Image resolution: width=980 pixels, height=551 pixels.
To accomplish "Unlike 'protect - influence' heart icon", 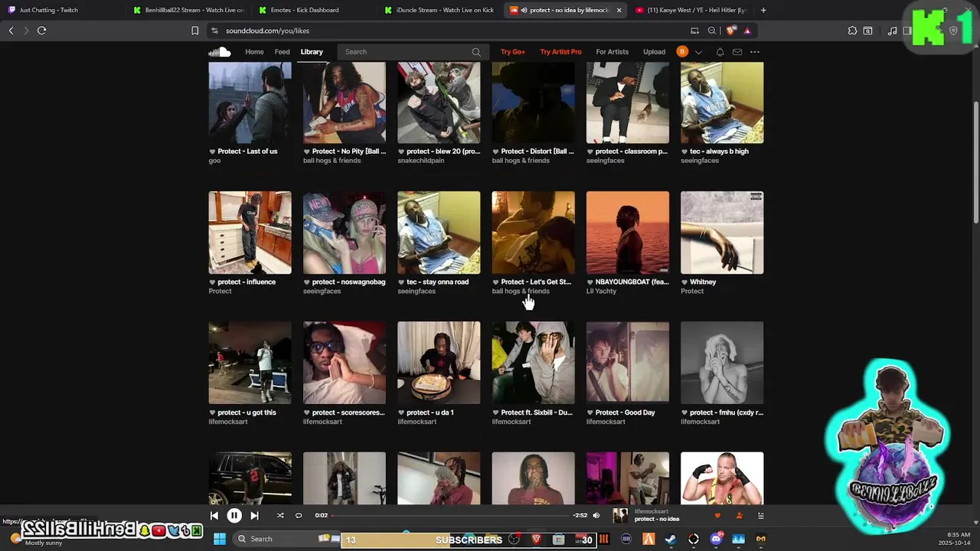I will coord(212,282).
